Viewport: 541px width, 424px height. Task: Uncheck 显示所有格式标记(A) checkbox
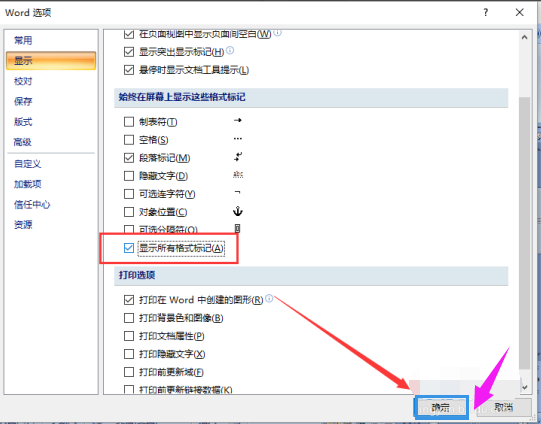[x=129, y=248]
